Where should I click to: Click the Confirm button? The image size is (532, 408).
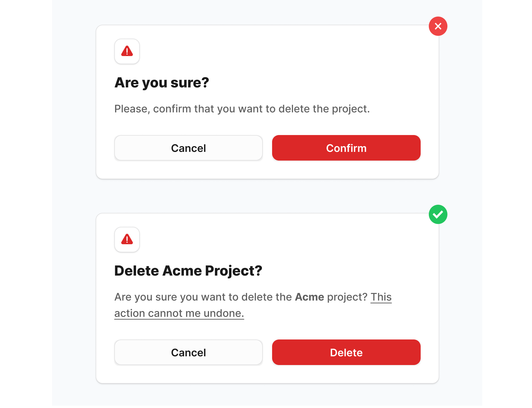click(346, 148)
